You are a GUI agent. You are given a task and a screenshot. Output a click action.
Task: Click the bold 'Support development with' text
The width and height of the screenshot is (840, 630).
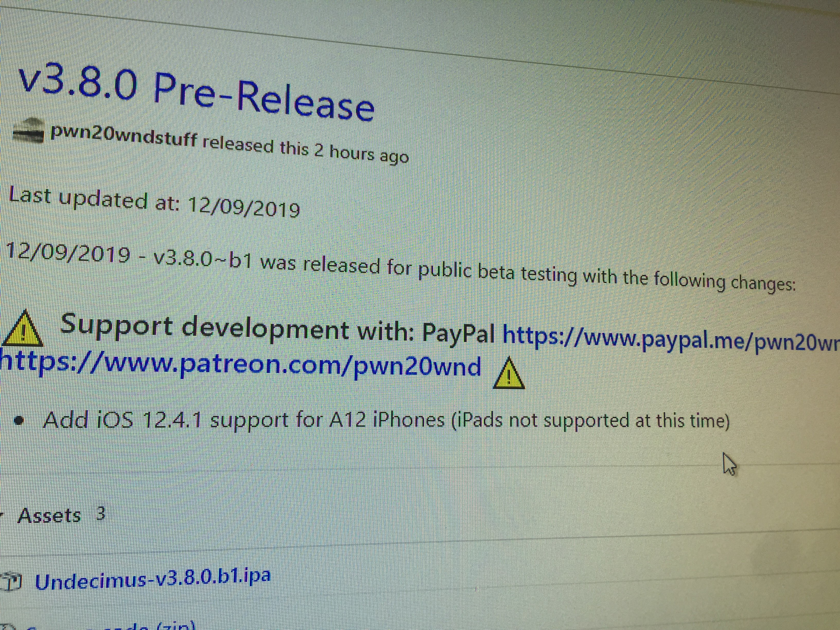pos(237,330)
